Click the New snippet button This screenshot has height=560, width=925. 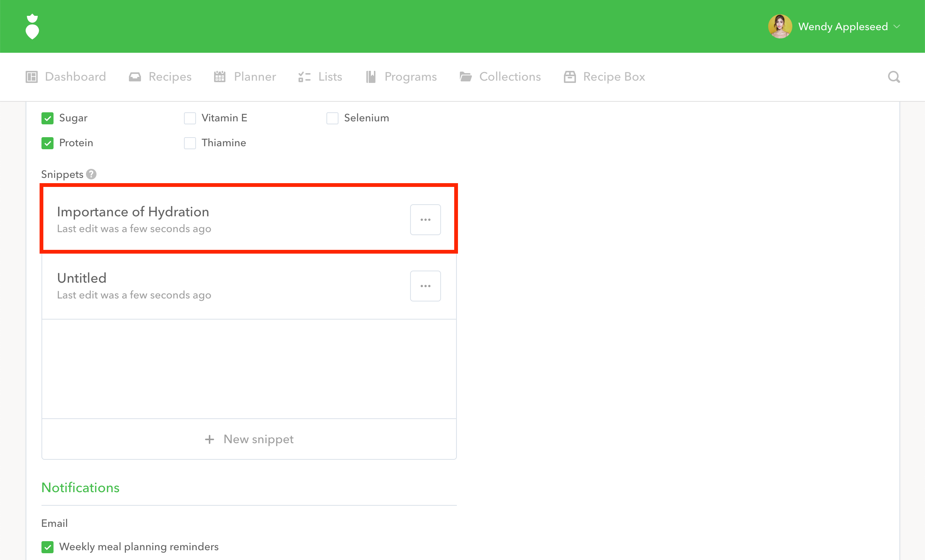pyautogui.click(x=249, y=439)
